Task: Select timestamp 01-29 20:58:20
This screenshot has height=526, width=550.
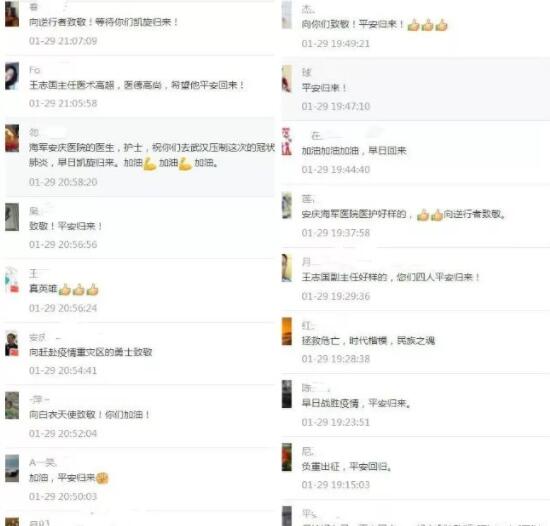Action: tap(63, 182)
